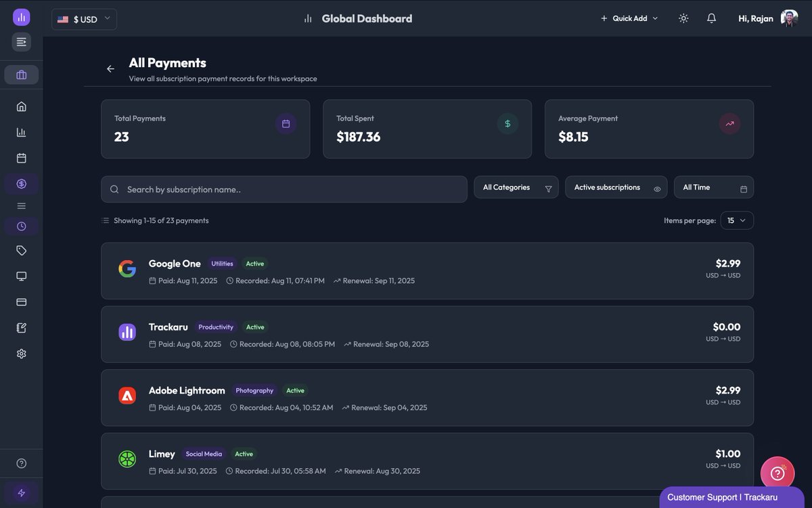
Task: Open the USD currency selector
Action: [84, 19]
